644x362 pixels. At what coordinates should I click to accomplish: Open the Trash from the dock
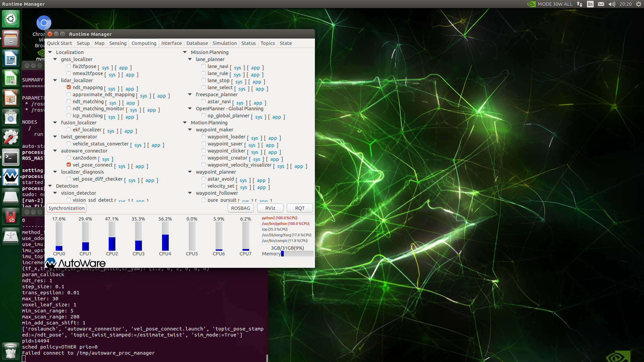[11, 351]
